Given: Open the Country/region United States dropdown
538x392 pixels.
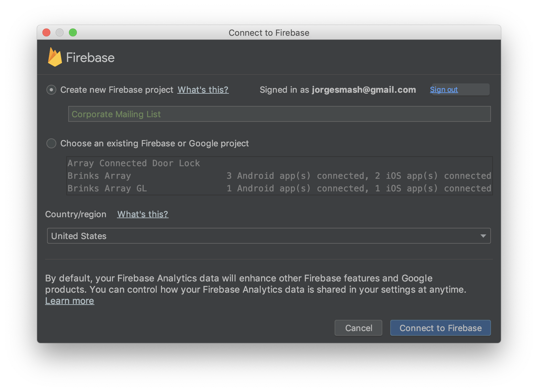Looking at the screenshot, I should (269, 236).
